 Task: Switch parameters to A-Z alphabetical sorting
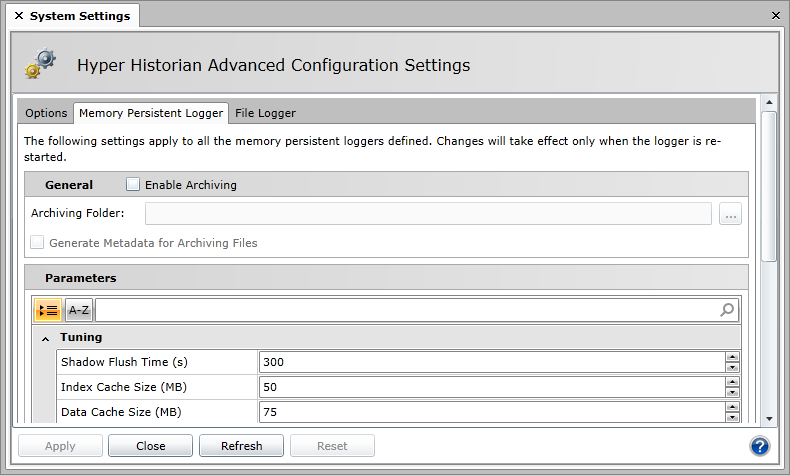tap(79, 310)
